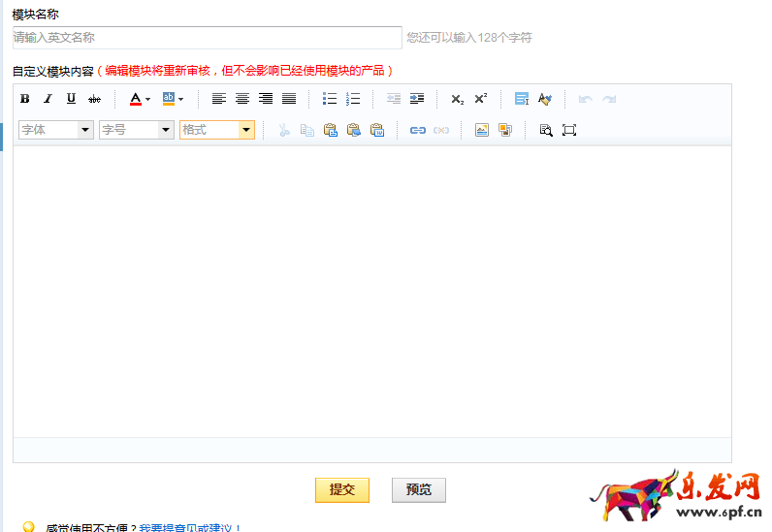
Task: Click redo arrow
Action: point(609,100)
